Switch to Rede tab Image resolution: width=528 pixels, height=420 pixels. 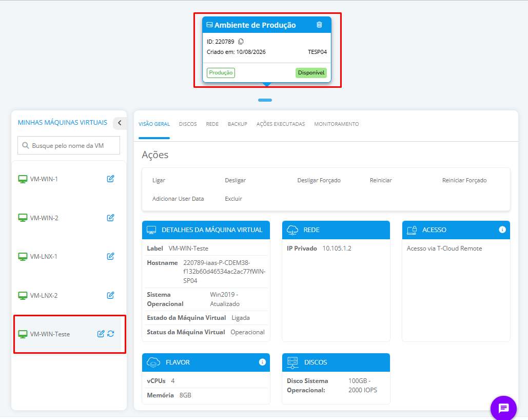click(x=212, y=124)
